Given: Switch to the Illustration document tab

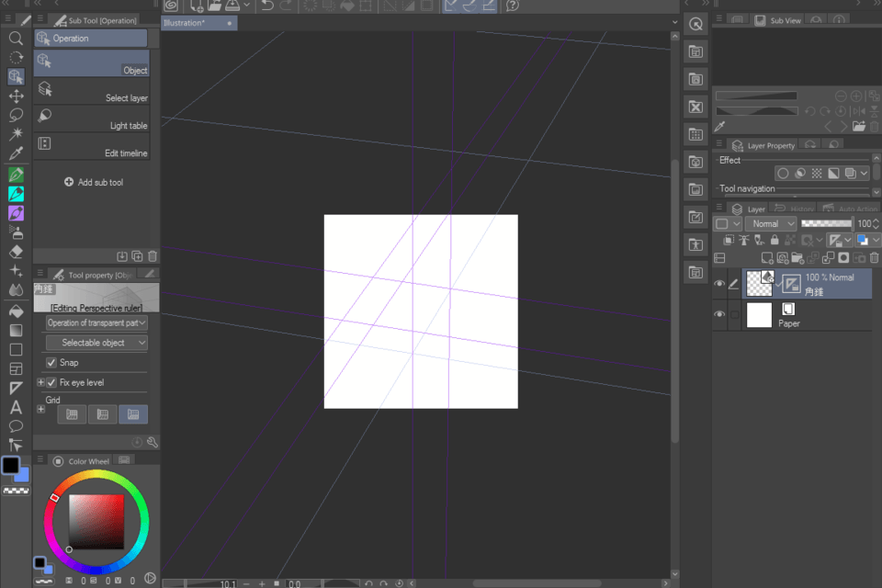Looking at the screenshot, I should pos(199,23).
